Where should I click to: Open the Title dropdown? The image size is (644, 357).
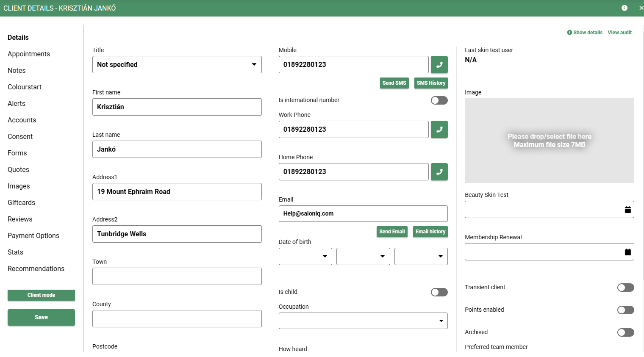(x=177, y=65)
